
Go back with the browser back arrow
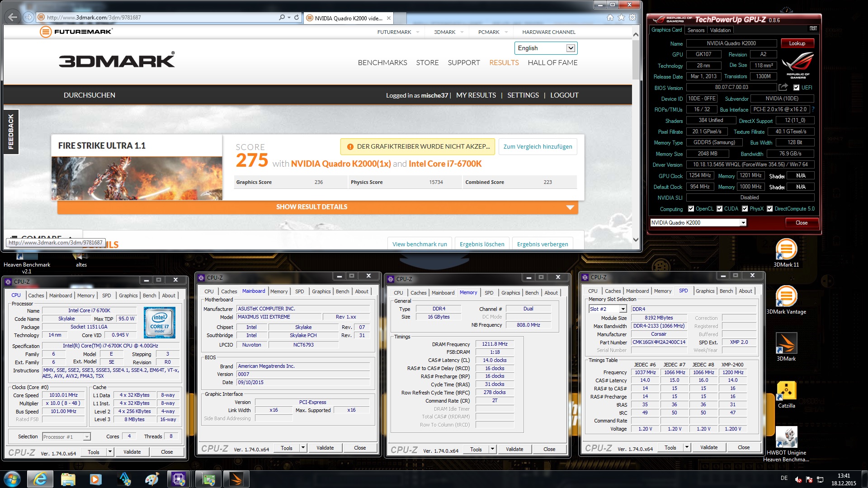pos(13,17)
